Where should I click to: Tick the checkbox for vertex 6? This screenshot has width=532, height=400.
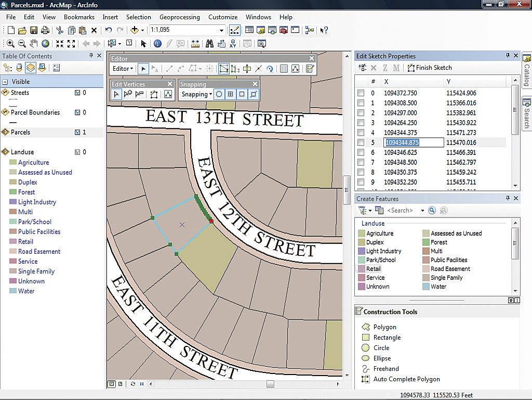coord(361,152)
